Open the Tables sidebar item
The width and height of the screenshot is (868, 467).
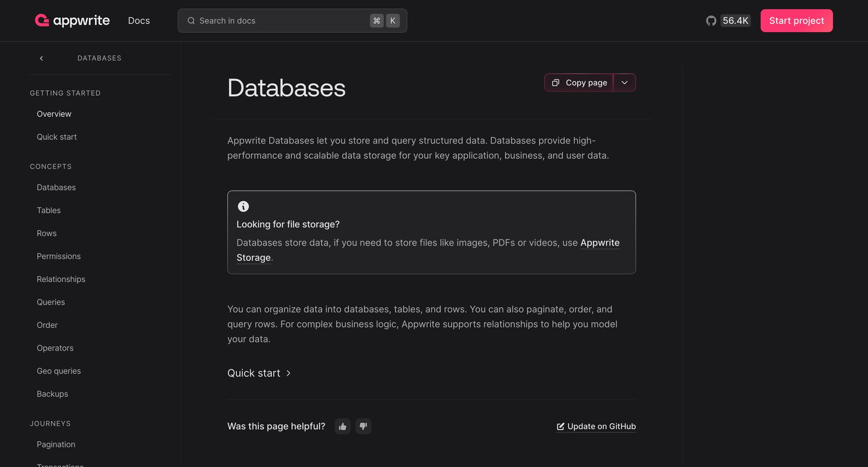[49, 210]
